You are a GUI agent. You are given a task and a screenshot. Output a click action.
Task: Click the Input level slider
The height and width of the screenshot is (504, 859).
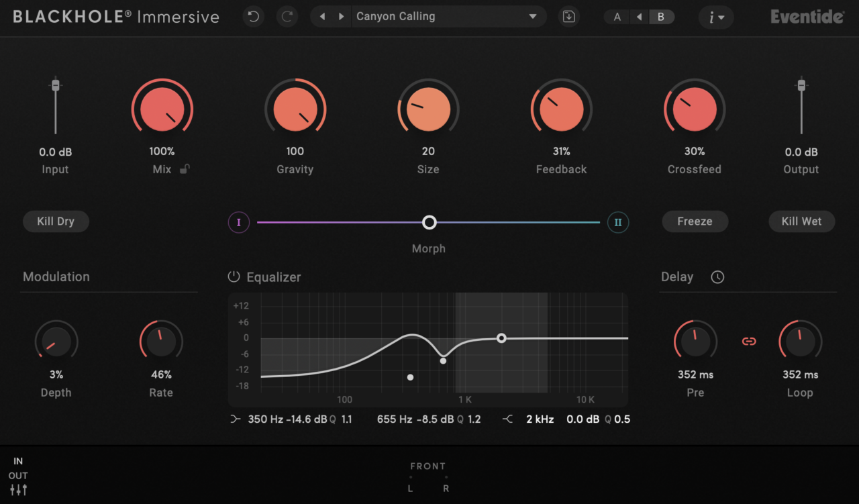click(x=56, y=106)
